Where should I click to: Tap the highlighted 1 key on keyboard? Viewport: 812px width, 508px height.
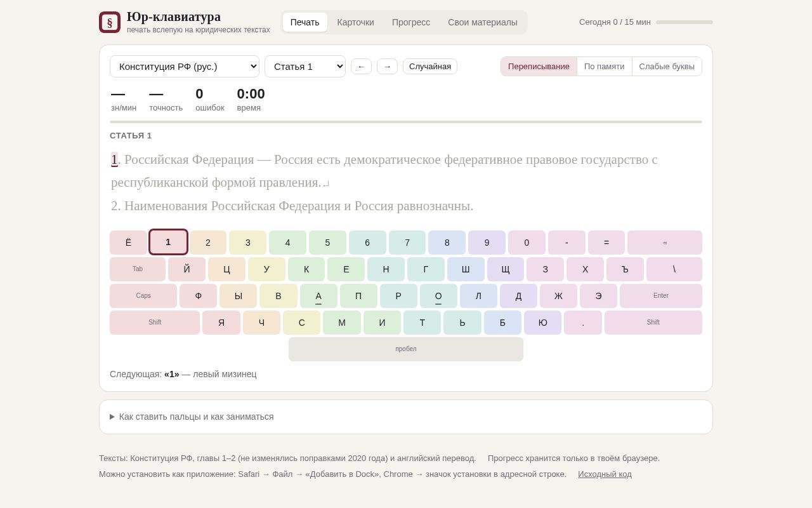(x=168, y=242)
